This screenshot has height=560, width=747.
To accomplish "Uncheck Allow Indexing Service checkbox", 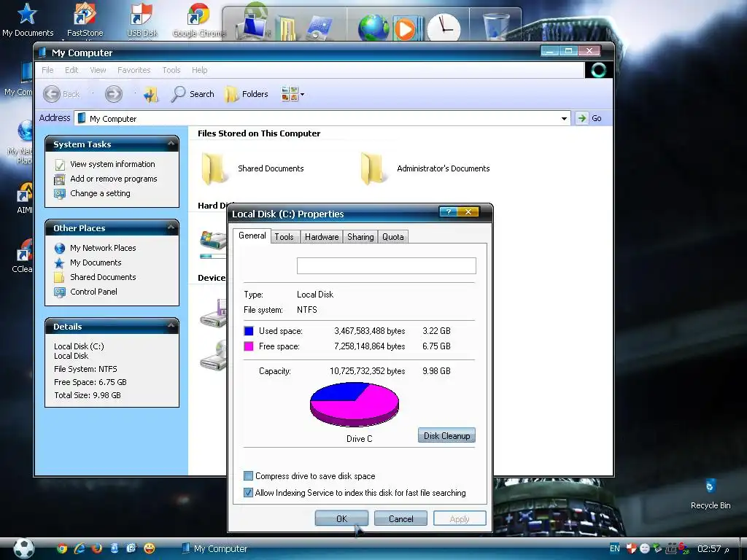I will [248, 492].
